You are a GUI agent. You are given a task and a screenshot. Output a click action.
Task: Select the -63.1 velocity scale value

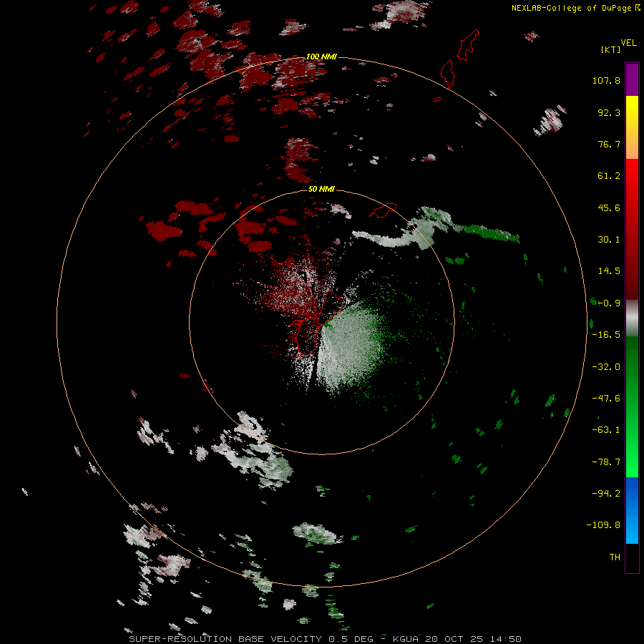(606, 430)
